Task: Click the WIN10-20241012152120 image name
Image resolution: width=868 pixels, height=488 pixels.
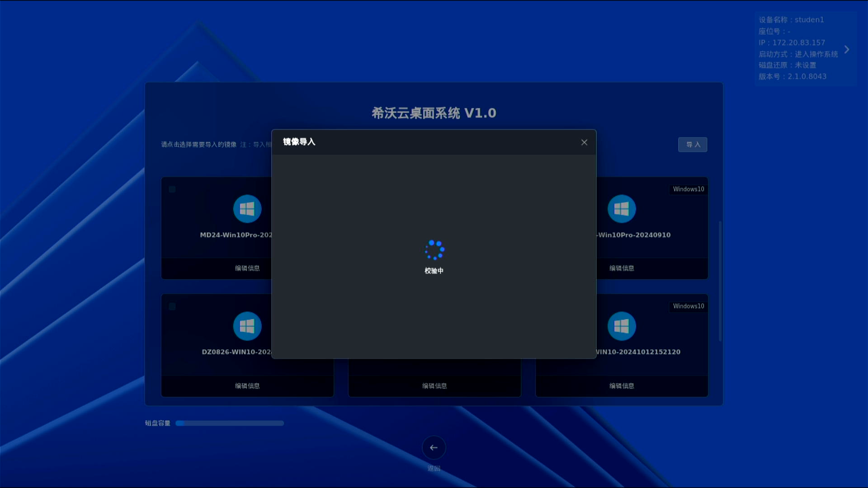Action: 638,352
